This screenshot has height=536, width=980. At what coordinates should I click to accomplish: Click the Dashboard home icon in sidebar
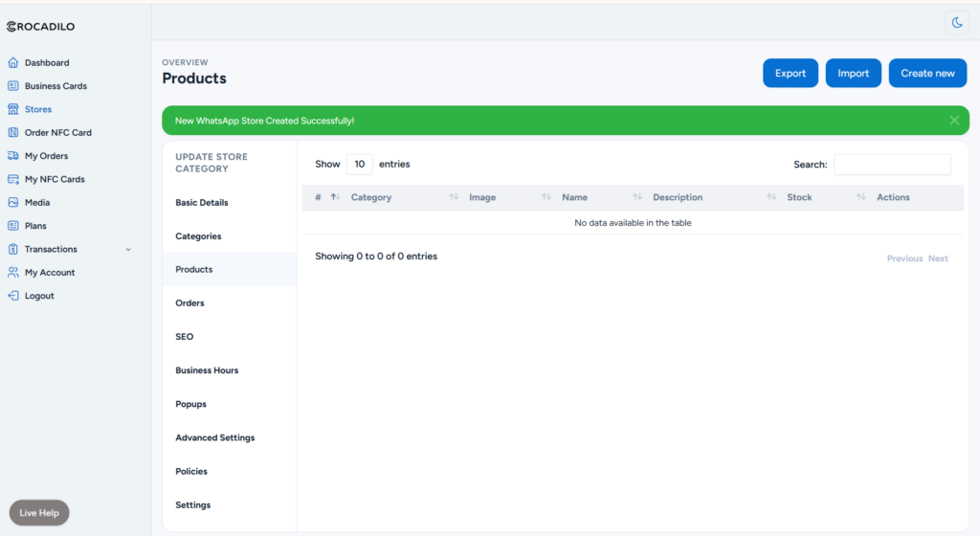point(13,63)
